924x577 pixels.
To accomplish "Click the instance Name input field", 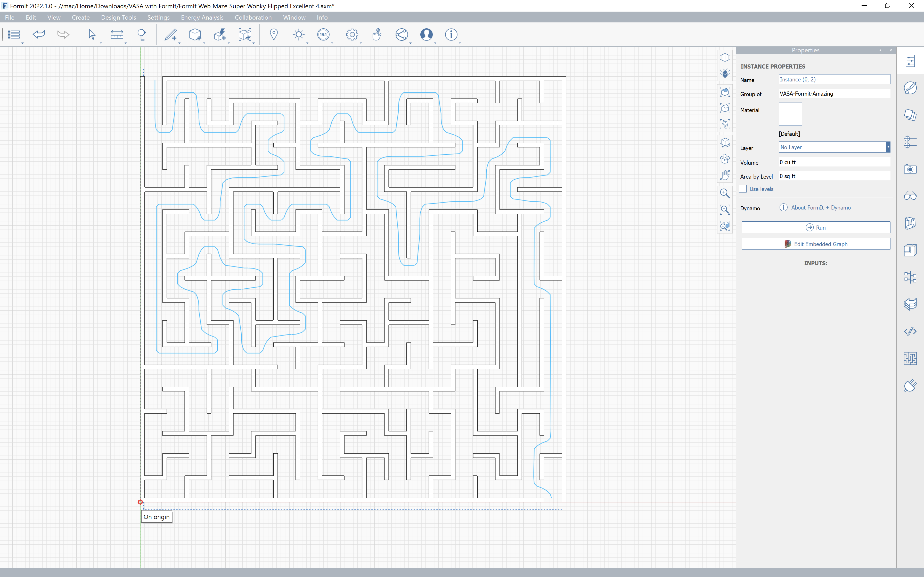I will point(834,79).
